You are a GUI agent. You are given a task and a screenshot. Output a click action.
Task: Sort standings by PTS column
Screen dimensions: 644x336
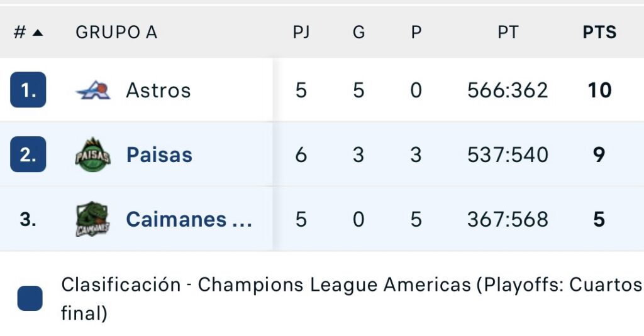tap(599, 33)
